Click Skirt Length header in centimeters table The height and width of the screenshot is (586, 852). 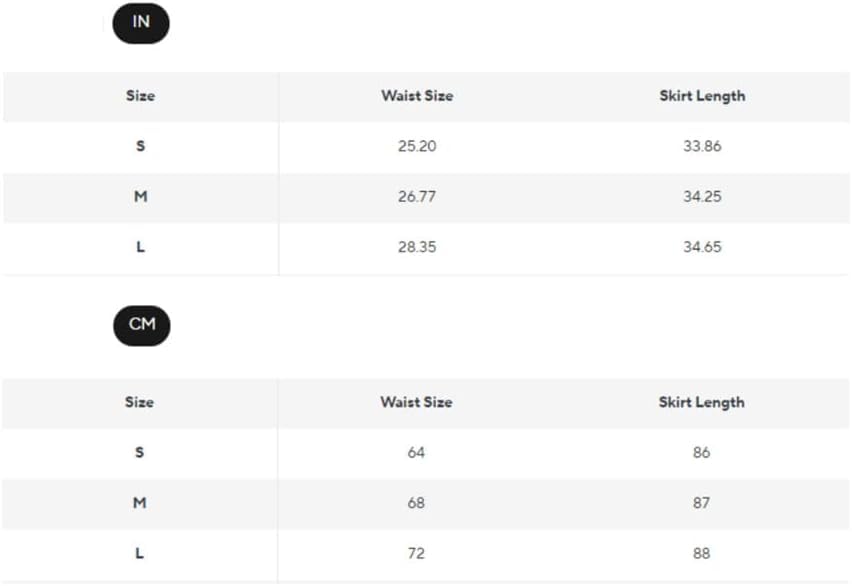coord(701,402)
